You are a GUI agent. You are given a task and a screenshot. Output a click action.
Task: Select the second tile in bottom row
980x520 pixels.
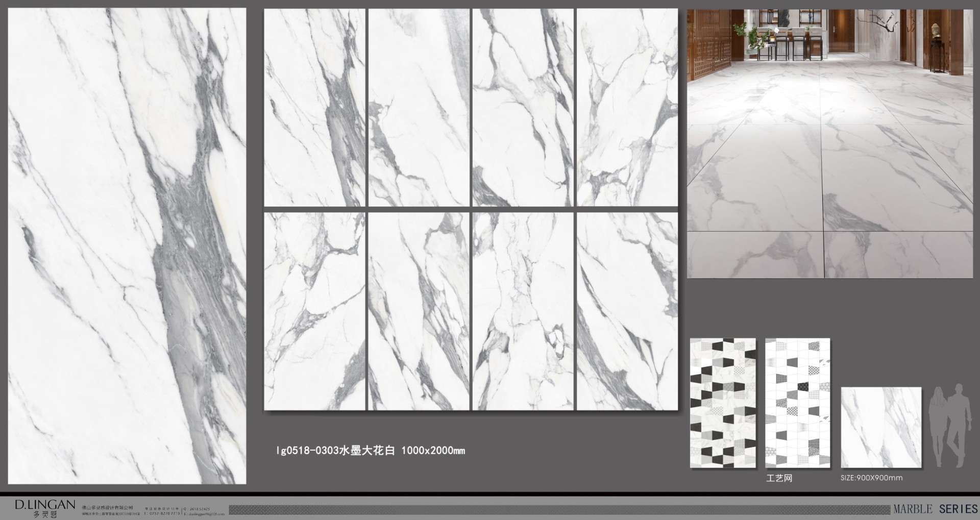[x=419, y=311]
